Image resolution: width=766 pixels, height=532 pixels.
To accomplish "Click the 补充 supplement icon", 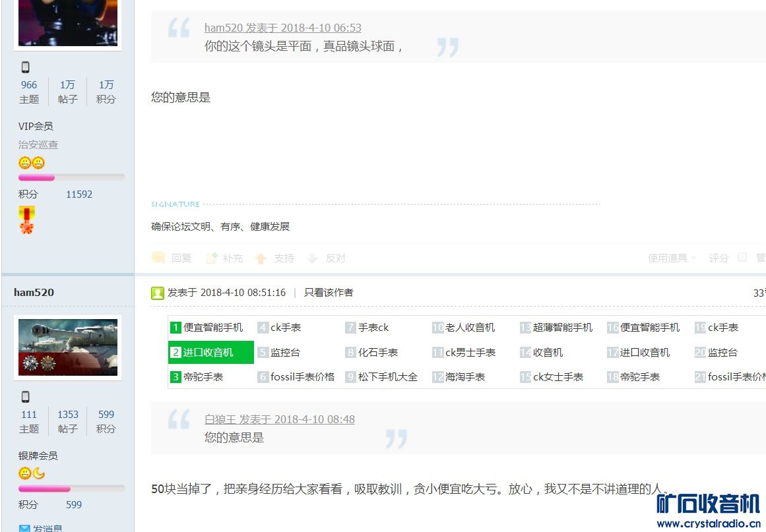I will tap(212, 258).
